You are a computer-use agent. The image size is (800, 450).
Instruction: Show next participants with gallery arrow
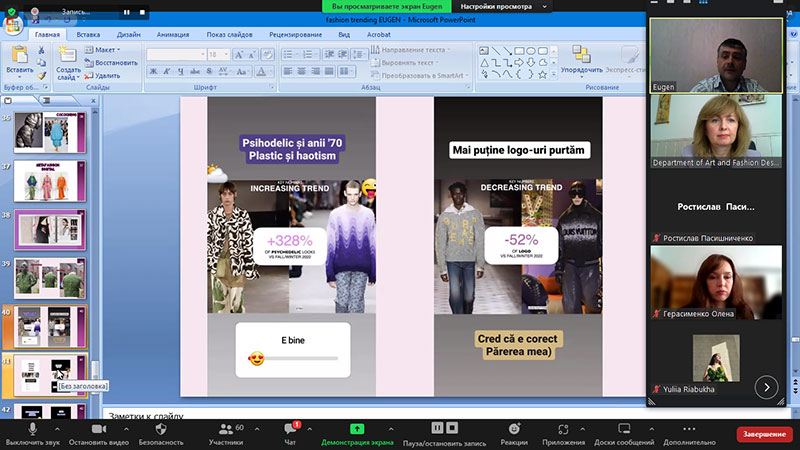[766, 388]
